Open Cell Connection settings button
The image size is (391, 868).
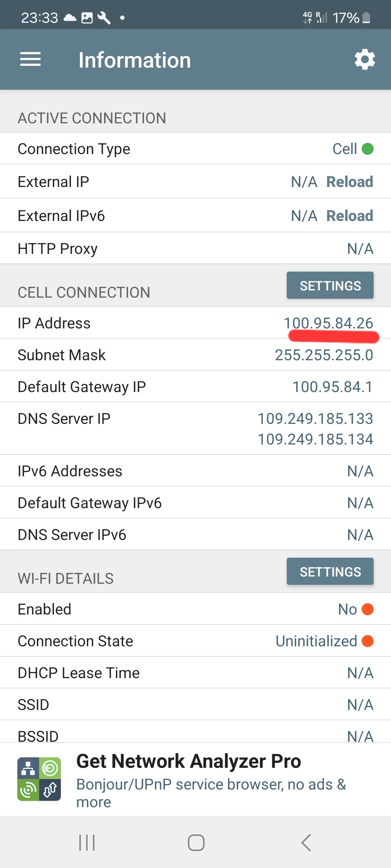coord(330,285)
